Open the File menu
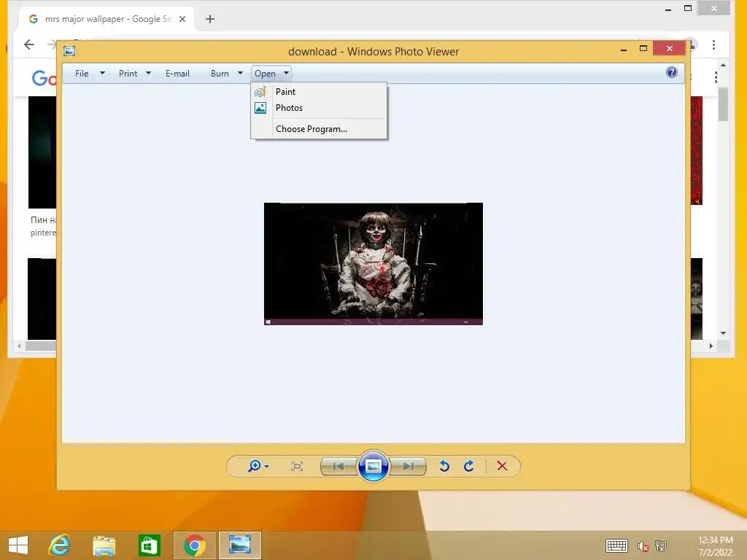Screen dimensions: 747x560 [82, 74]
